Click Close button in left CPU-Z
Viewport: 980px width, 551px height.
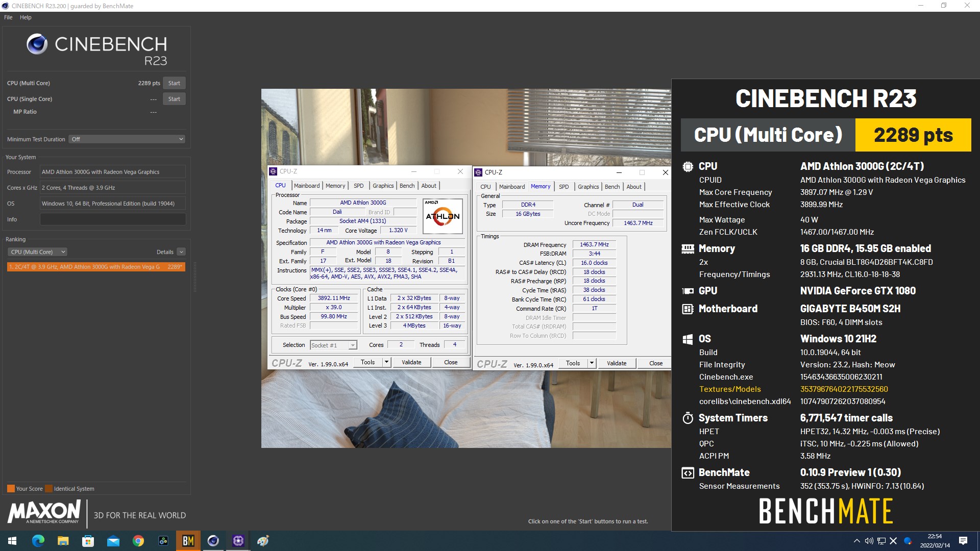[x=451, y=362]
